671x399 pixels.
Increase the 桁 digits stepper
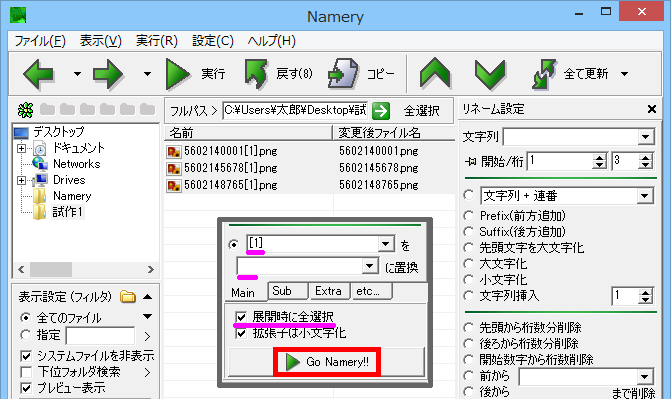(645, 158)
